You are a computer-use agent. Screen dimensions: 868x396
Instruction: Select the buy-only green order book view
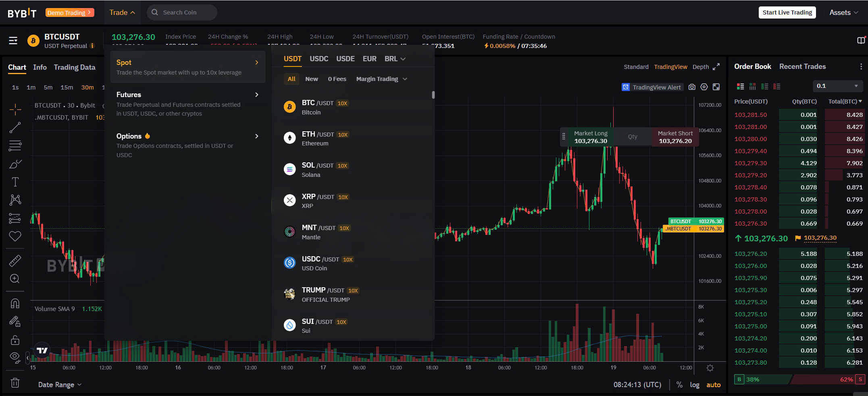coord(765,86)
